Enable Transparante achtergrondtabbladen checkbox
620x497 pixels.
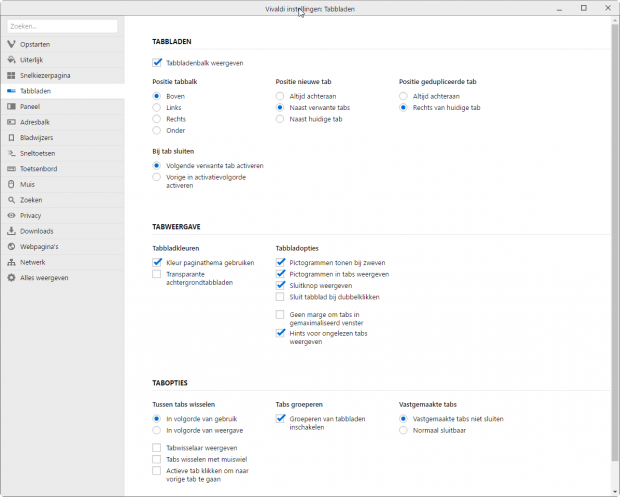tap(157, 273)
